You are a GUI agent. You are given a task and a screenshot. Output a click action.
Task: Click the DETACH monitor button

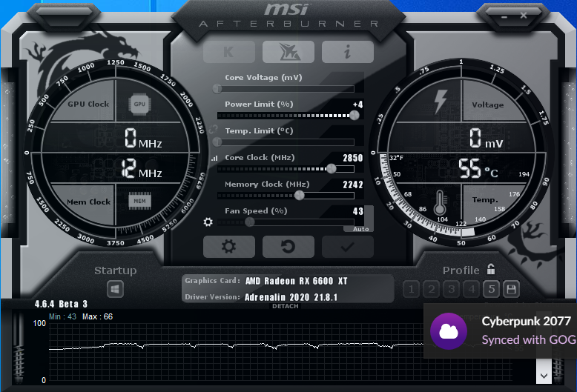(286, 306)
